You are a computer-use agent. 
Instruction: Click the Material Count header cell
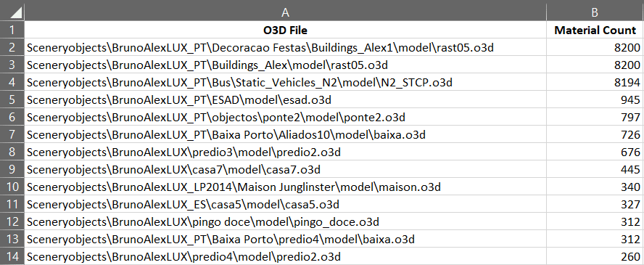coord(595,30)
